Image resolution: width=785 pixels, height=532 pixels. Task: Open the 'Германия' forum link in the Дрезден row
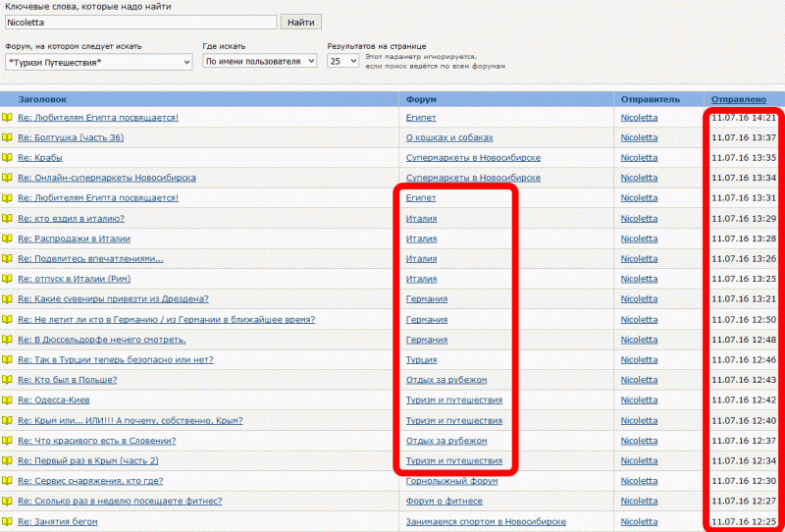[x=427, y=299]
